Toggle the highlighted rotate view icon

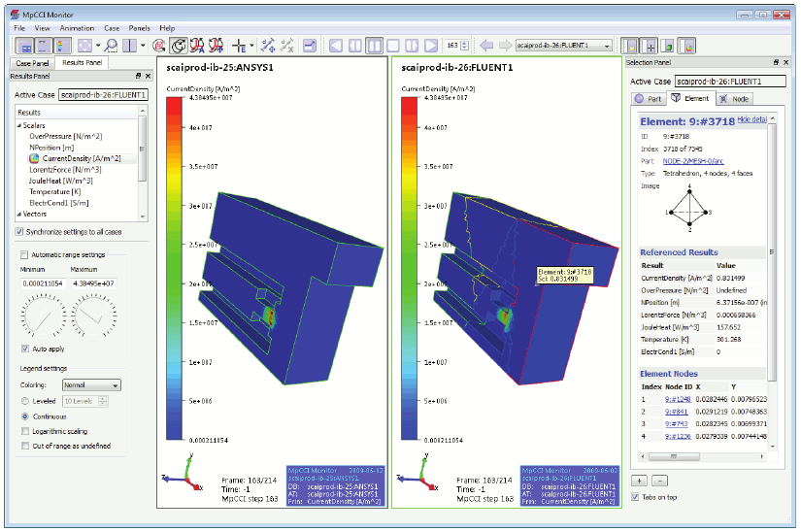[179, 46]
